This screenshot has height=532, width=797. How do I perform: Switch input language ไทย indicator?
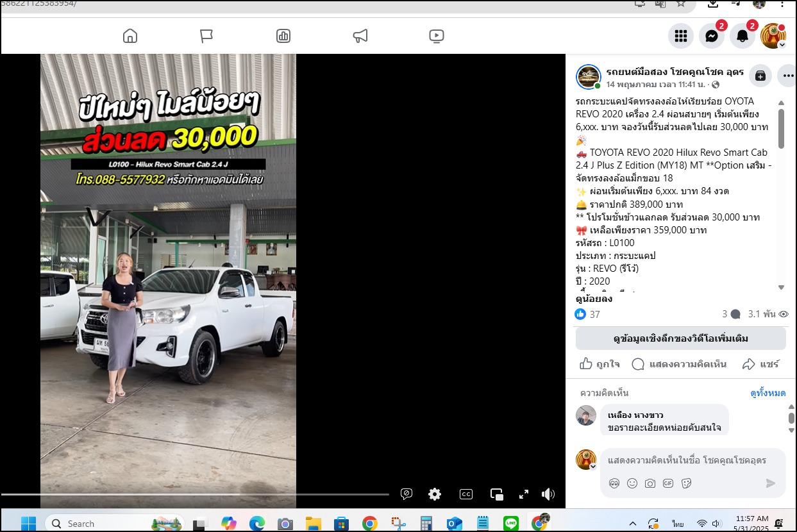tap(678, 523)
